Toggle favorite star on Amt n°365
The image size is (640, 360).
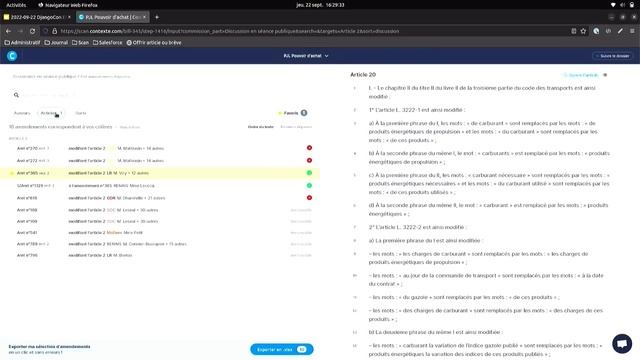(x=11, y=173)
